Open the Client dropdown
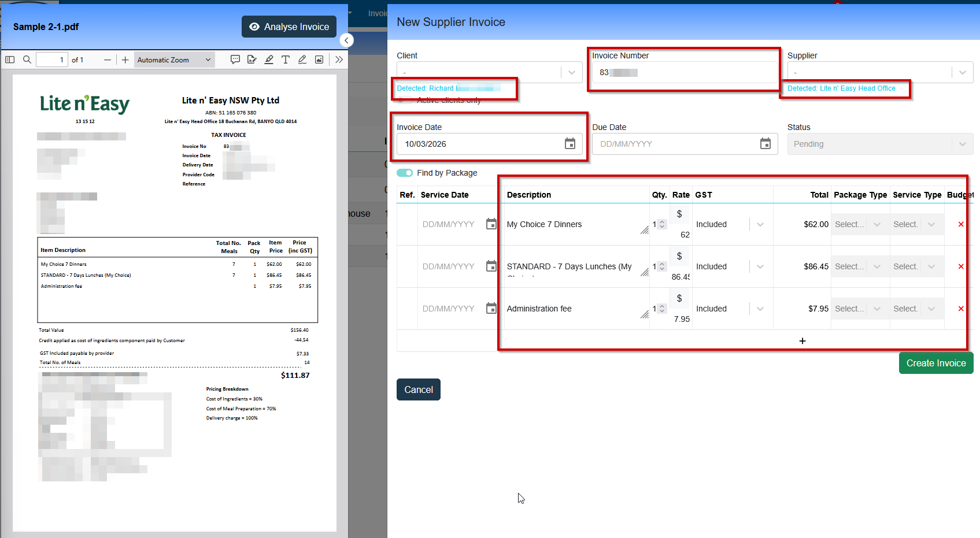 (x=489, y=72)
